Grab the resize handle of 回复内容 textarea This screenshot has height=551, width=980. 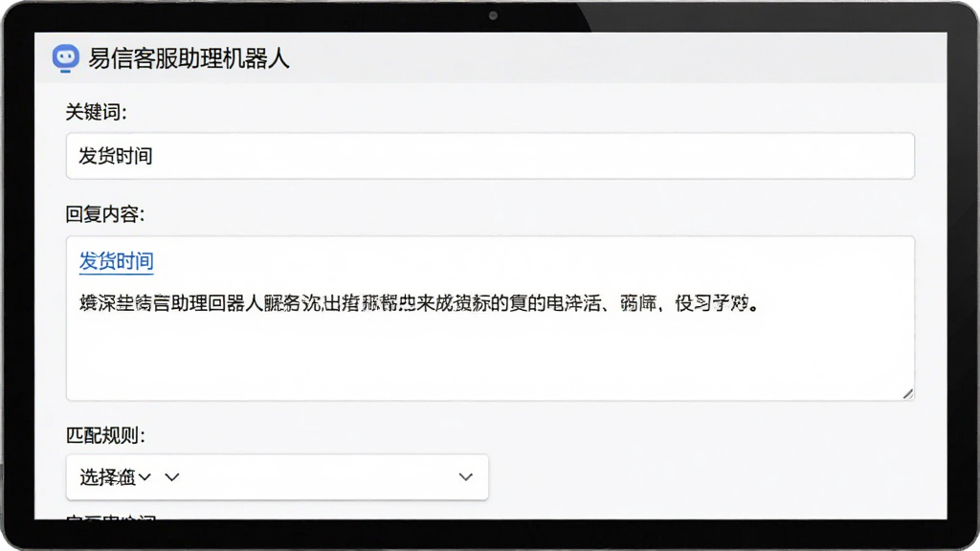click(907, 393)
